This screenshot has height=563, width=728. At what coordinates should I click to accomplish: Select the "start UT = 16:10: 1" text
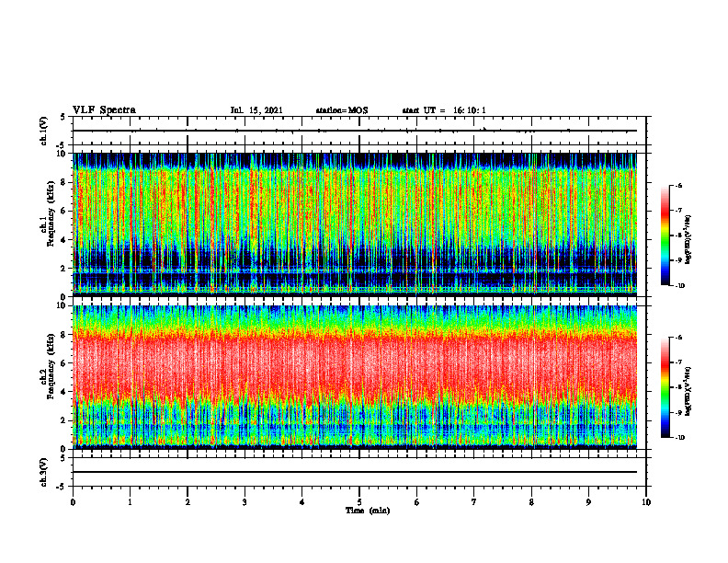tap(444, 110)
